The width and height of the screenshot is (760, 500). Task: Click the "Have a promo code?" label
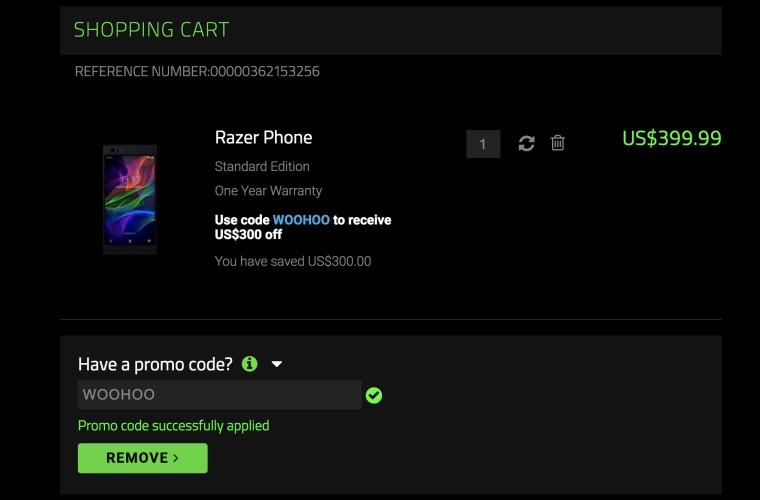[155, 364]
